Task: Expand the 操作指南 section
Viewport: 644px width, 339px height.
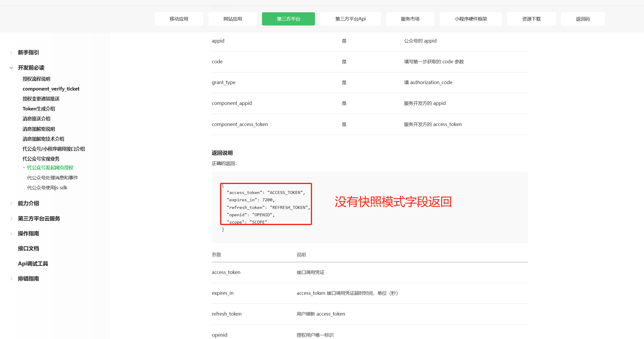Action: click(28, 233)
